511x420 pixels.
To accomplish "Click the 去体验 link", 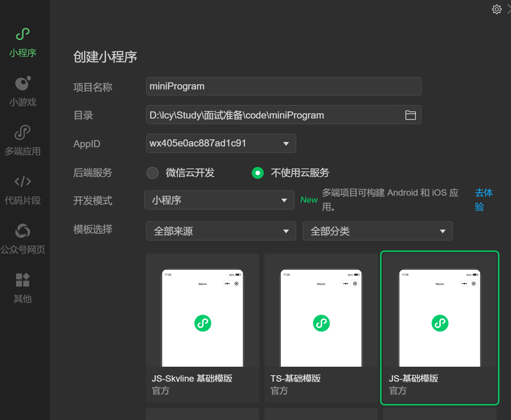I will pos(484,199).
